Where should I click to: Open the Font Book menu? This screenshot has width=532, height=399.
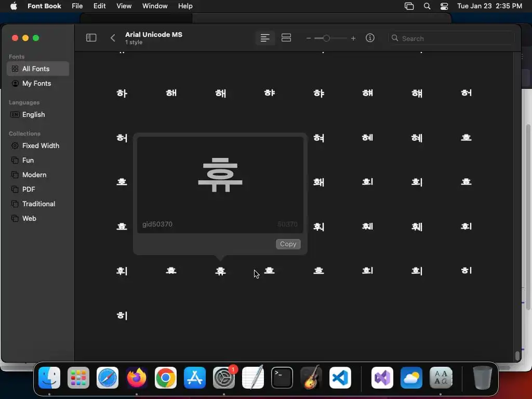(44, 6)
